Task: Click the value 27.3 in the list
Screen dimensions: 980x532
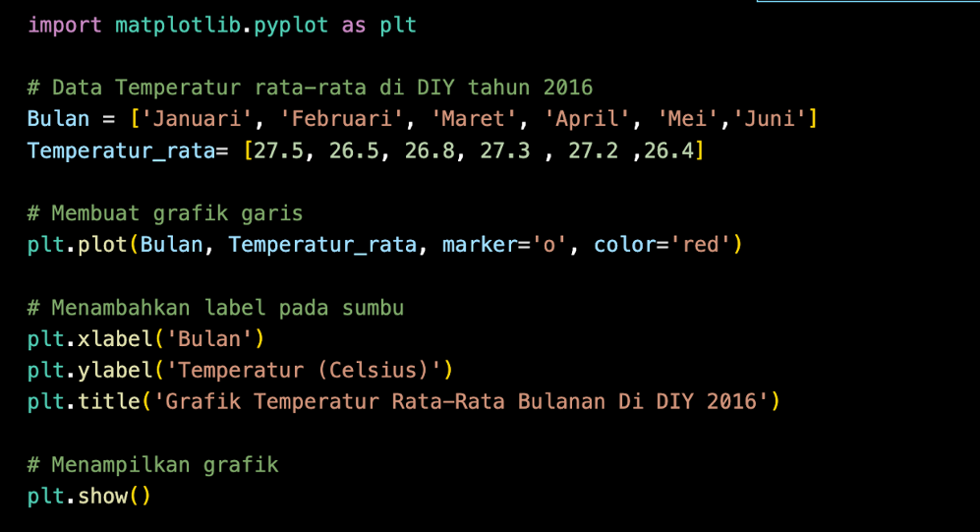Action: coord(505,150)
